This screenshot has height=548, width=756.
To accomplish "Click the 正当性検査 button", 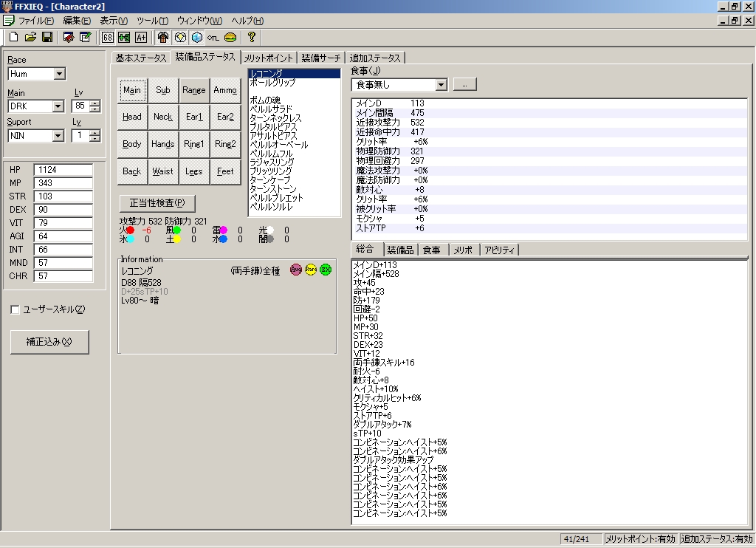I will pyautogui.click(x=157, y=203).
